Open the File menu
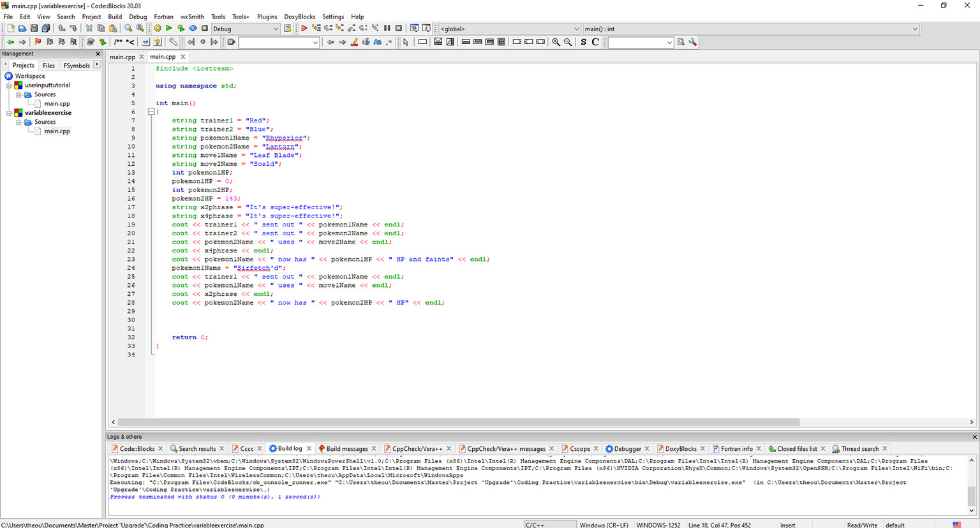 pos(8,17)
